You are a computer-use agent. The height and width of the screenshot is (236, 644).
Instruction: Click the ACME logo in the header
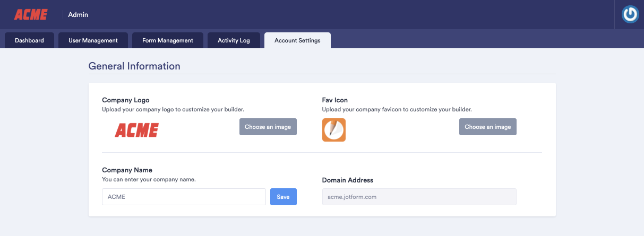click(31, 15)
